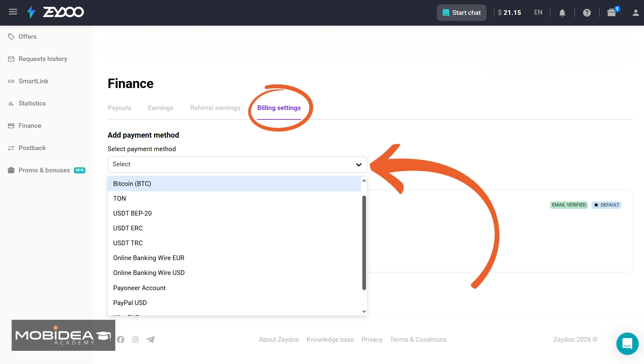
Task: Open the gift box bonuses icon
Action: [612, 12]
